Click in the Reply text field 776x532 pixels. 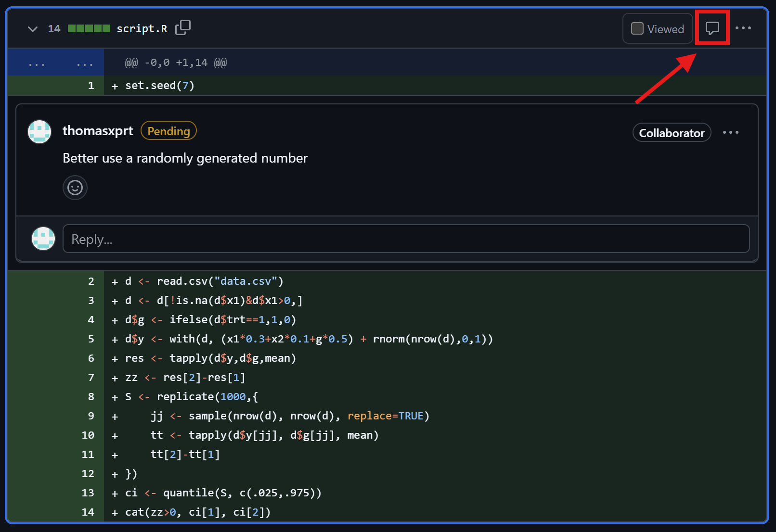[405, 239]
